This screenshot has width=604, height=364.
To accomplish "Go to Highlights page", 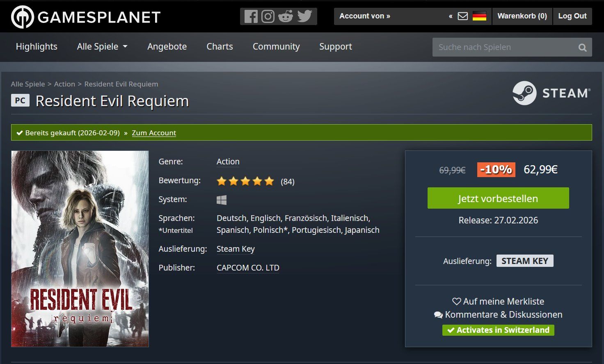I will pyautogui.click(x=37, y=47).
